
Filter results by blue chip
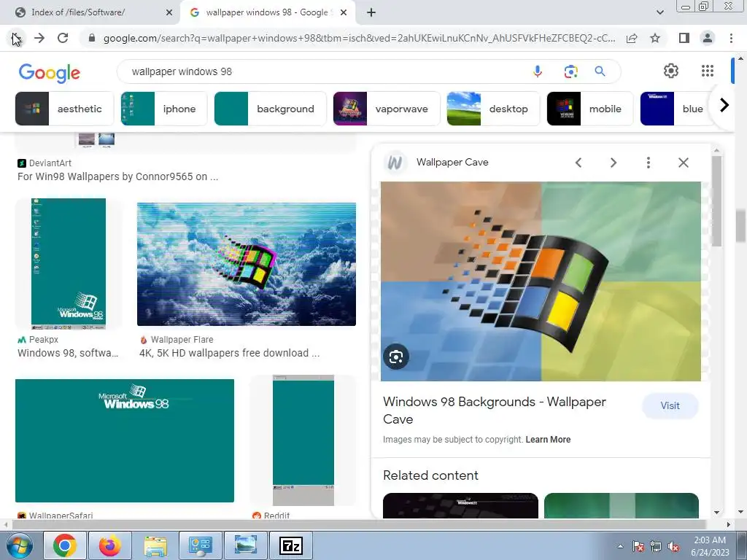675,109
